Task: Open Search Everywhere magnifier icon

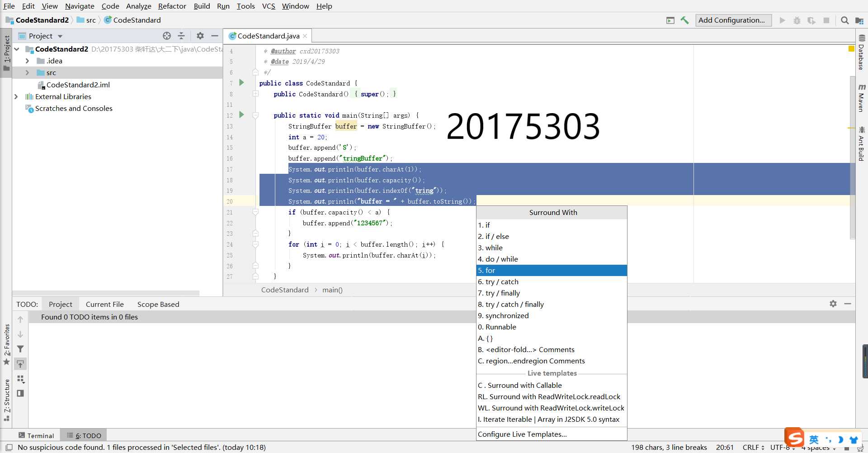Action: pyautogui.click(x=844, y=20)
